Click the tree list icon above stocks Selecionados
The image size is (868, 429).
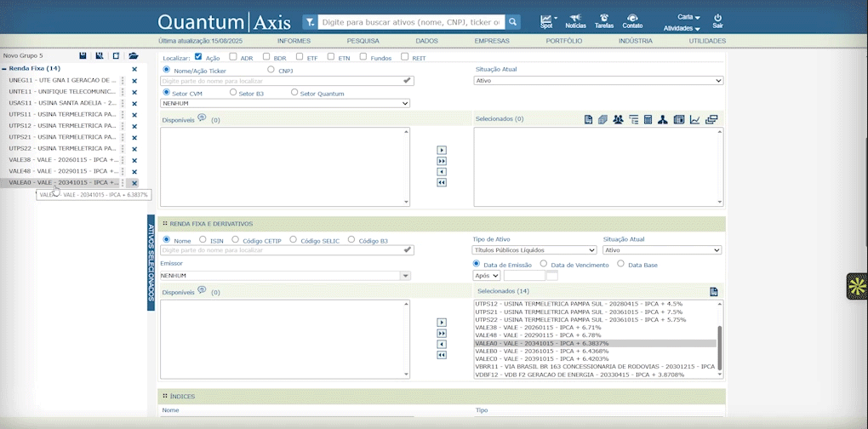point(634,119)
